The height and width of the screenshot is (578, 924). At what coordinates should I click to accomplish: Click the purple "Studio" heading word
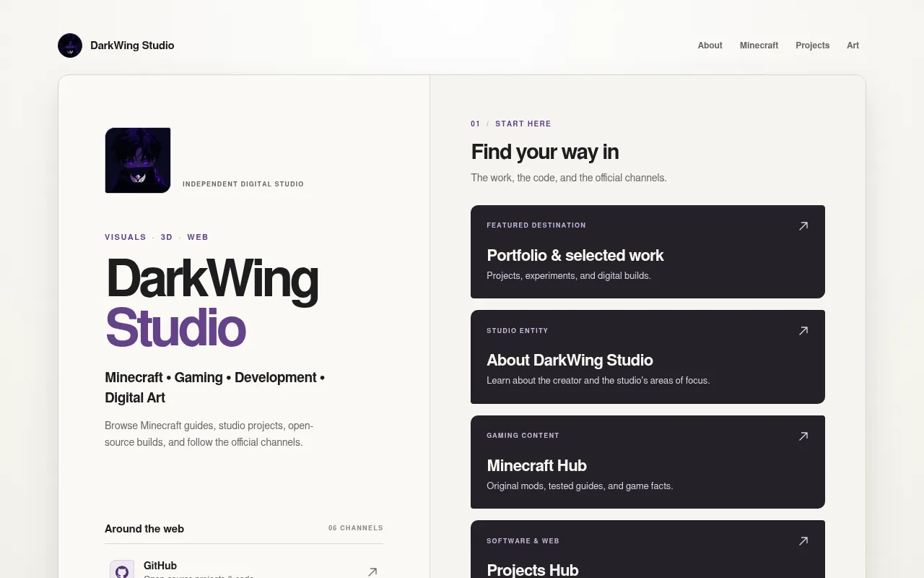click(175, 328)
